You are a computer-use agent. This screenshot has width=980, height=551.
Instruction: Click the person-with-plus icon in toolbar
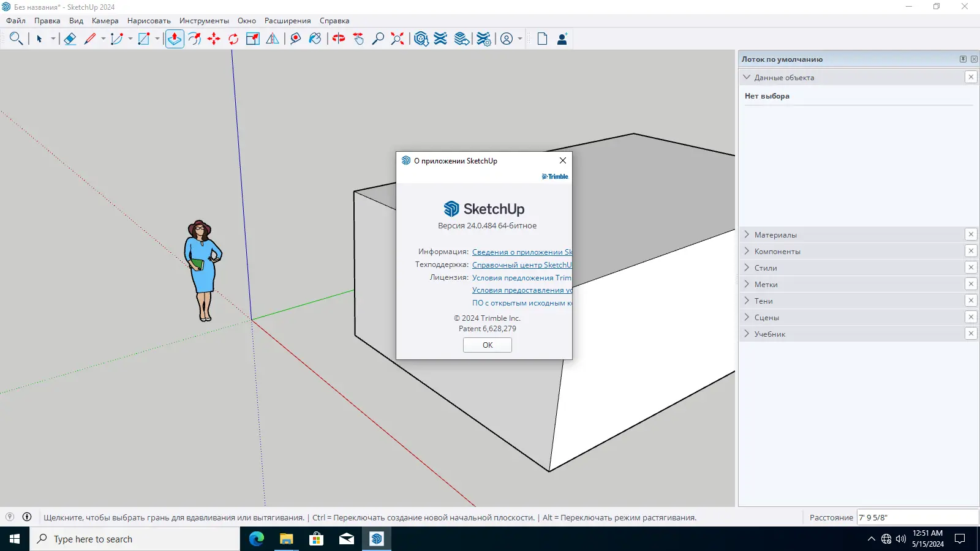(562, 39)
